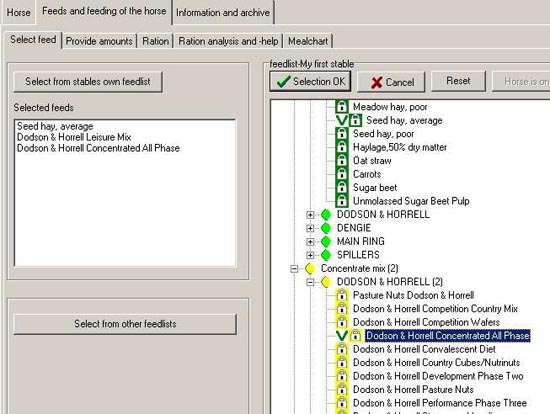Image resolution: width=550 pixels, height=414 pixels.
Task: Click the lock icon beside Carrots
Action: 341,174
